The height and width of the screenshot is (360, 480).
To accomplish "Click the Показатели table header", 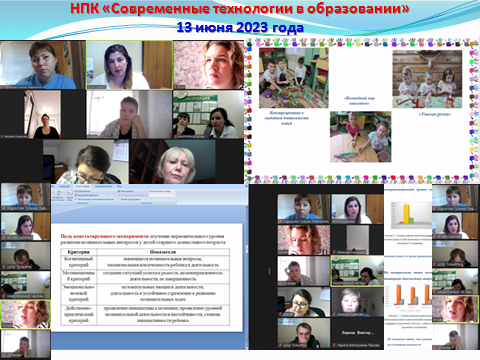I will [x=163, y=252].
